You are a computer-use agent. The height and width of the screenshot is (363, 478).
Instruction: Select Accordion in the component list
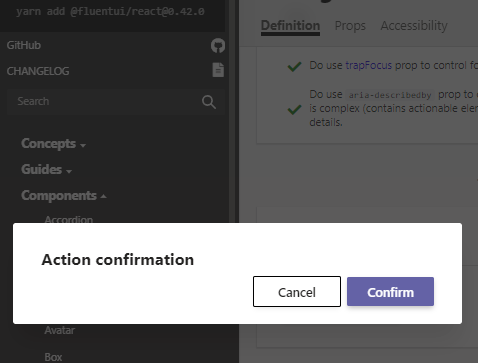coord(69,219)
